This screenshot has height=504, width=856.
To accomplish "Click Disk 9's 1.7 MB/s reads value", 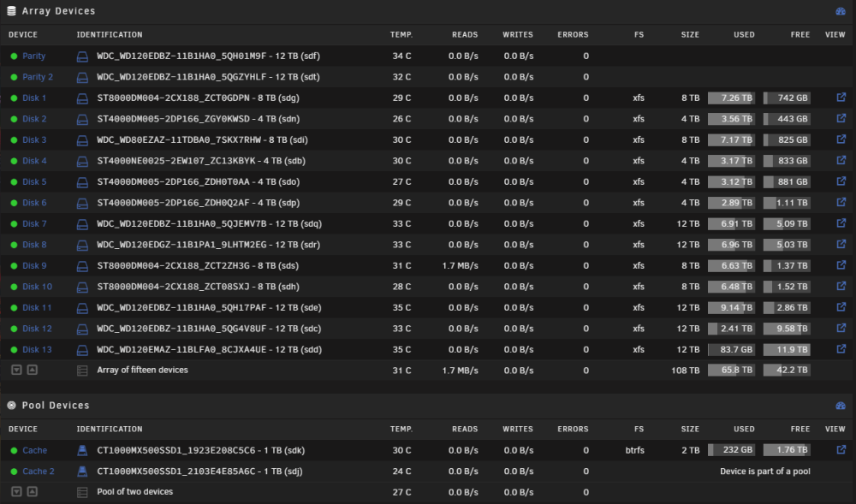I will 461,265.
